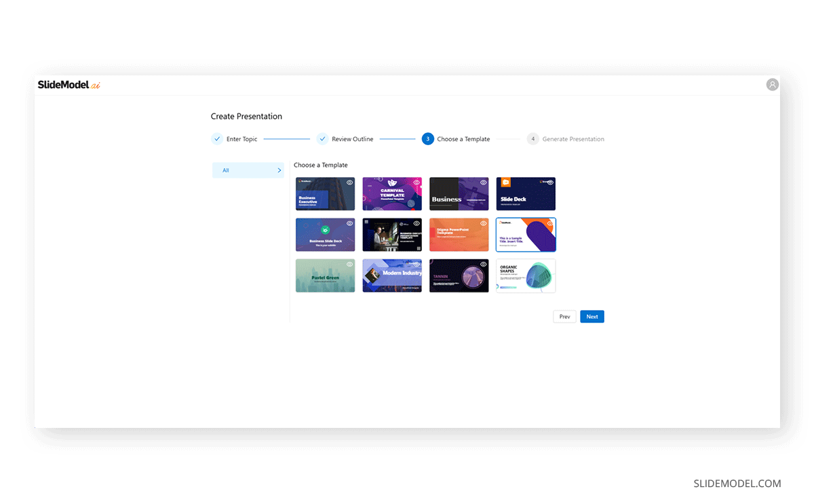Click the step 3 circle icon
The height and width of the screenshot is (504, 814).
coord(427,139)
